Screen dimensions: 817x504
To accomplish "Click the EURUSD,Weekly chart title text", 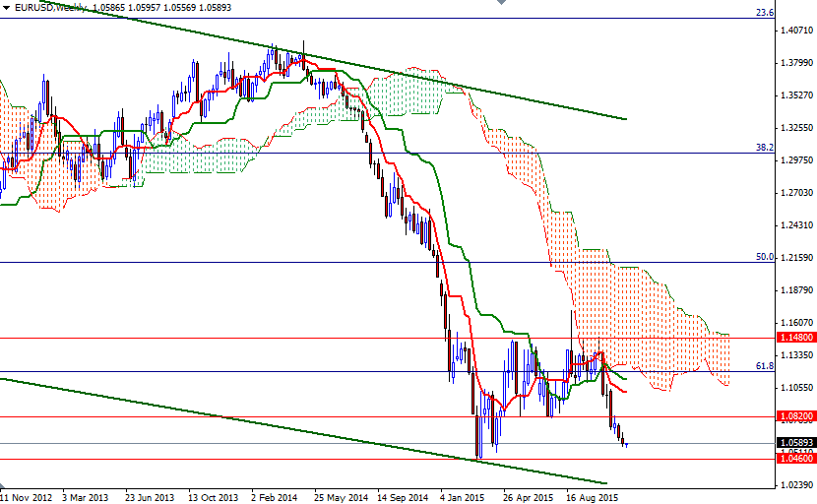I will (x=50, y=8).
